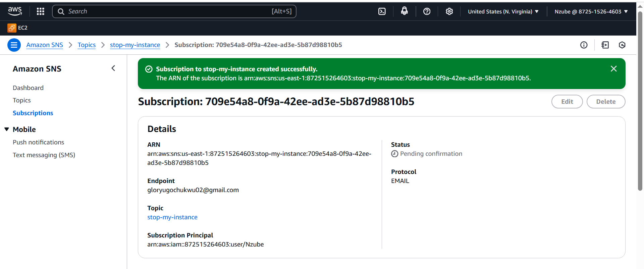The width and height of the screenshot is (644, 269).
Task: Click the endpoint email gloryugochukwu02@gmail.com
Action: point(193,190)
